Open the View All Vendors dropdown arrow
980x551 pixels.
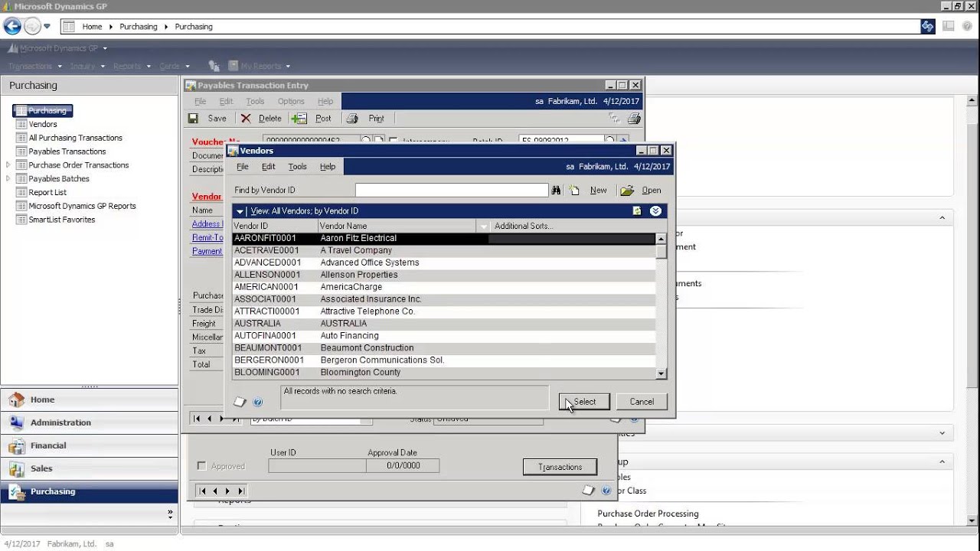[x=240, y=211]
